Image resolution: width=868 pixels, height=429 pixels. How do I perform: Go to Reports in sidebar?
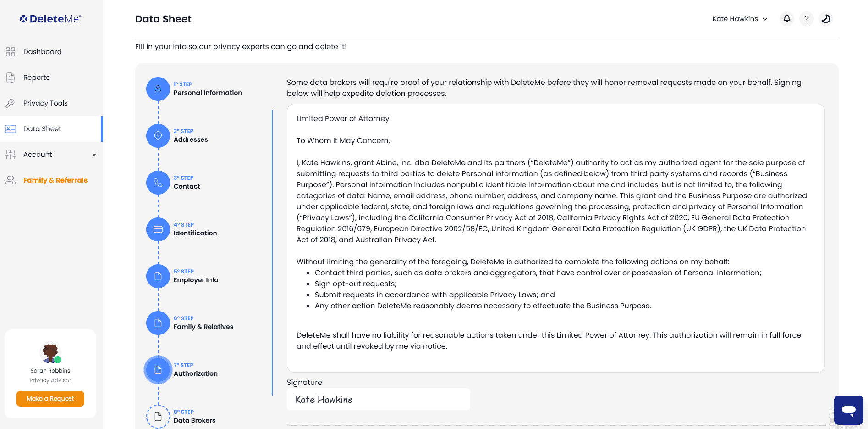coord(36,78)
